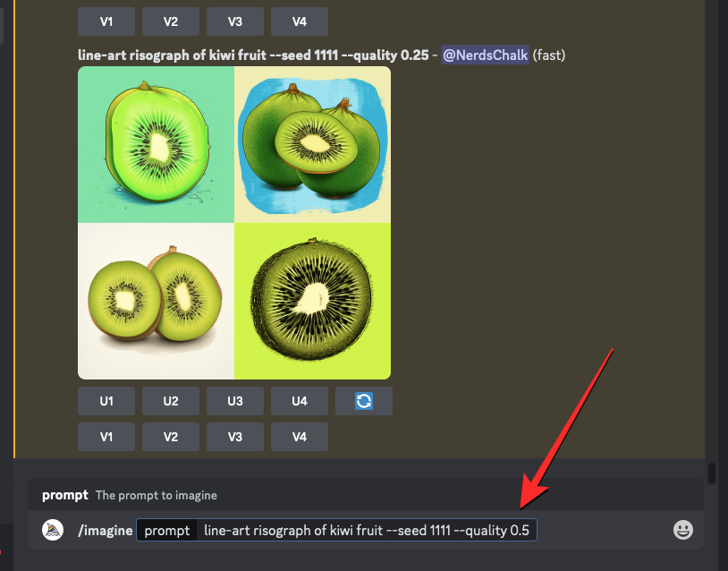
Task: Create variations with lower V1 button
Action: pos(106,437)
